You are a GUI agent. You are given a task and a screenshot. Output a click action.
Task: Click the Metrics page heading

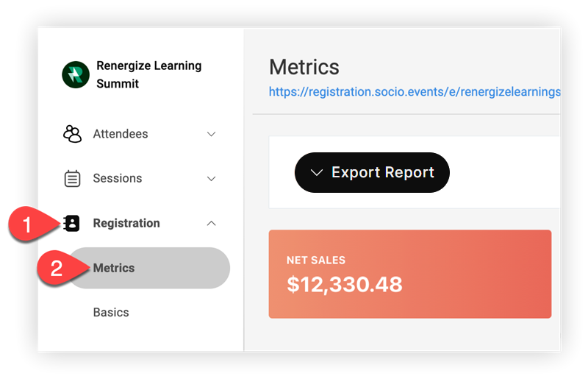pyautogui.click(x=304, y=67)
